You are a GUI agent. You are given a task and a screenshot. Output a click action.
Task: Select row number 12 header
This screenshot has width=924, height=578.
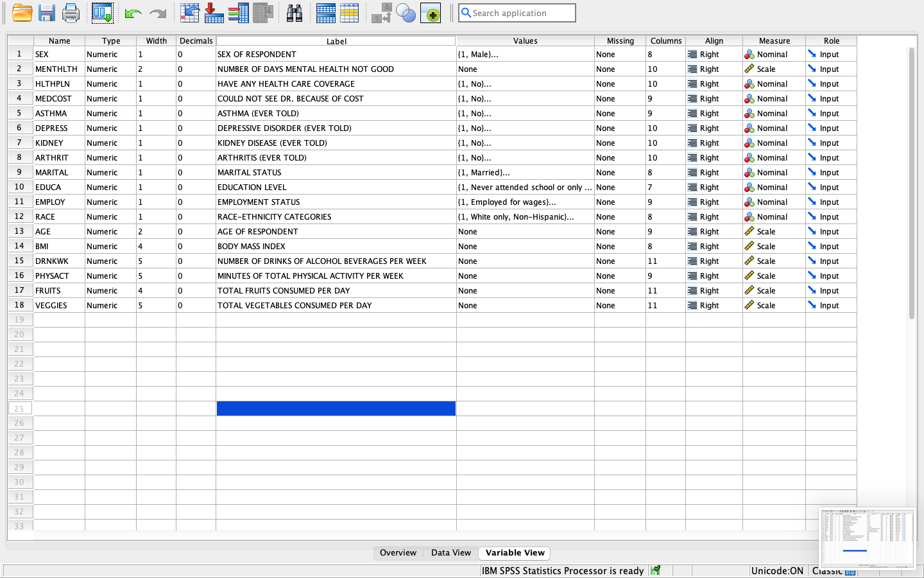[20, 216]
